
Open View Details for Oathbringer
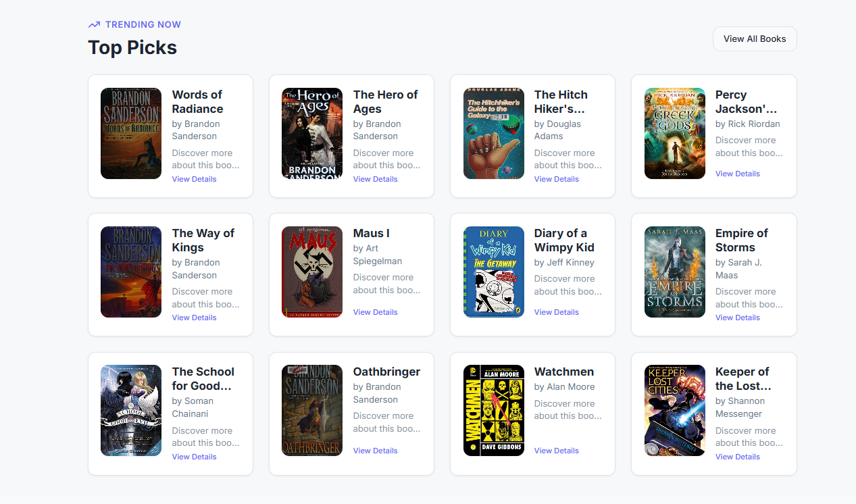(x=375, y=450)
